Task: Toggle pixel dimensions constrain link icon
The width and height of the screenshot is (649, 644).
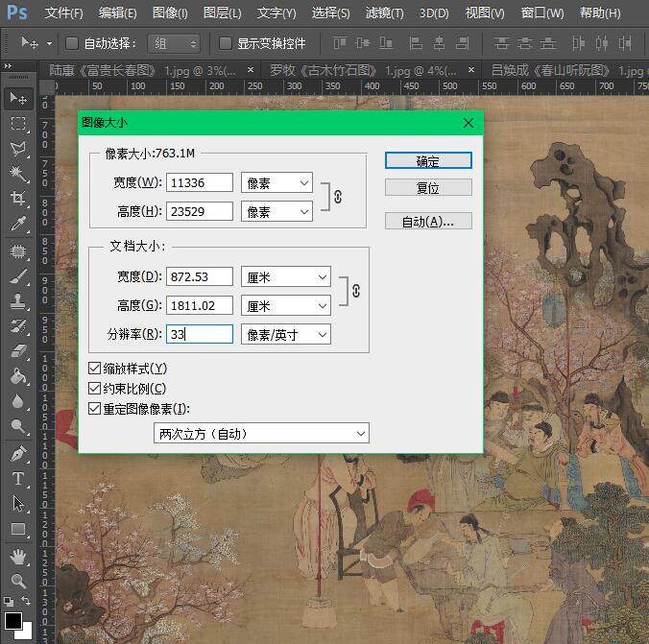Action: [x=338, y=197]
